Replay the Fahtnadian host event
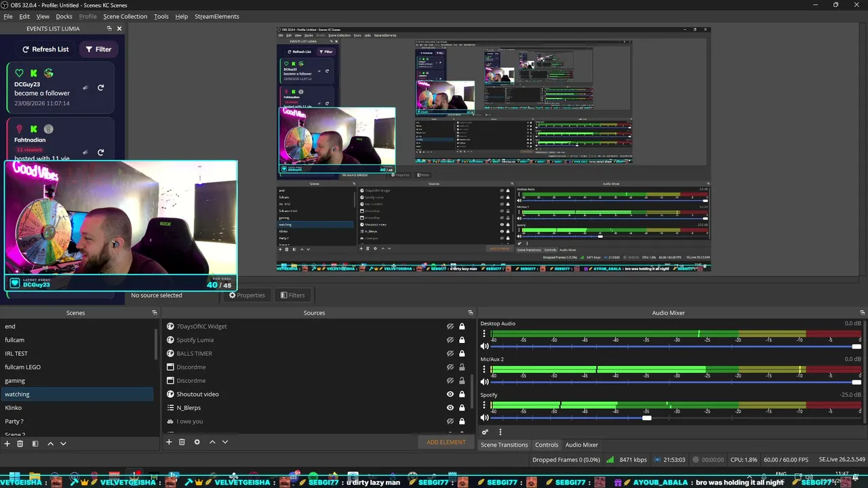The height and width of the screenshot is (488, 868). pyautogui.click(x=100, y=152)
